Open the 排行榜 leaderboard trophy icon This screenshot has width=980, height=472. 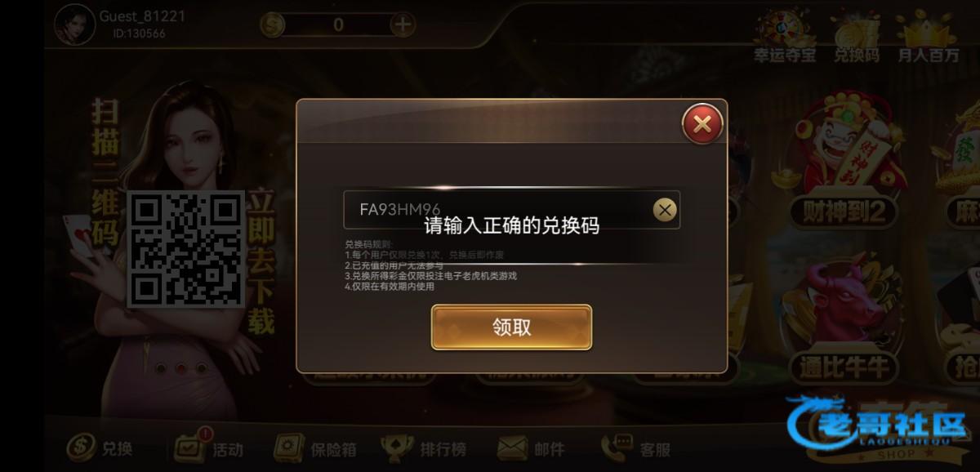click(x=423, y=448)
